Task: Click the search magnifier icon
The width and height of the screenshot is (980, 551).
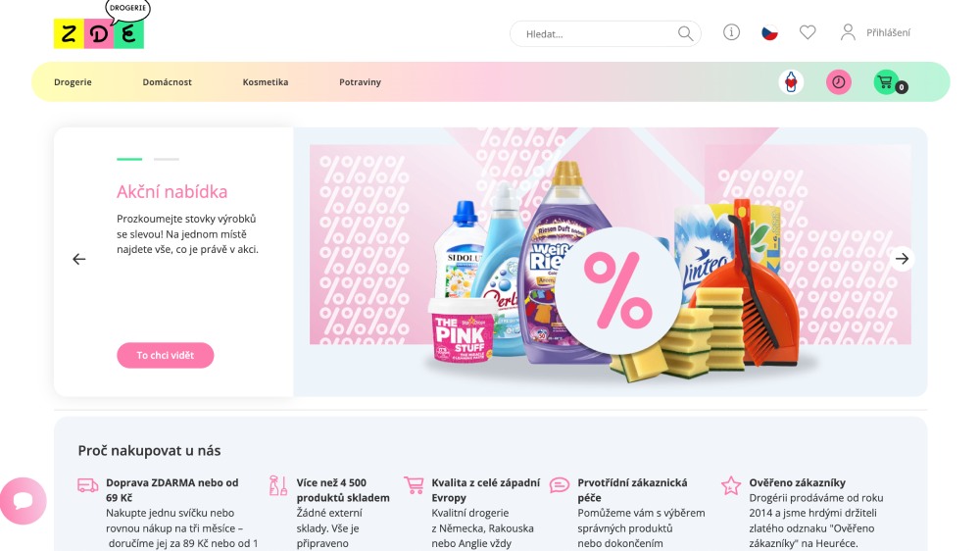Action: pyautogui.click(x=686, y=33)
